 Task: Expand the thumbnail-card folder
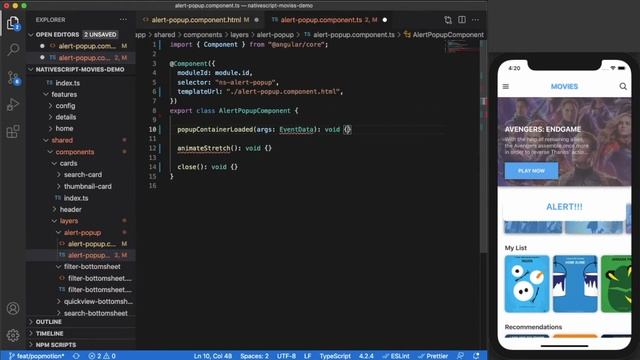click(87, 187)
